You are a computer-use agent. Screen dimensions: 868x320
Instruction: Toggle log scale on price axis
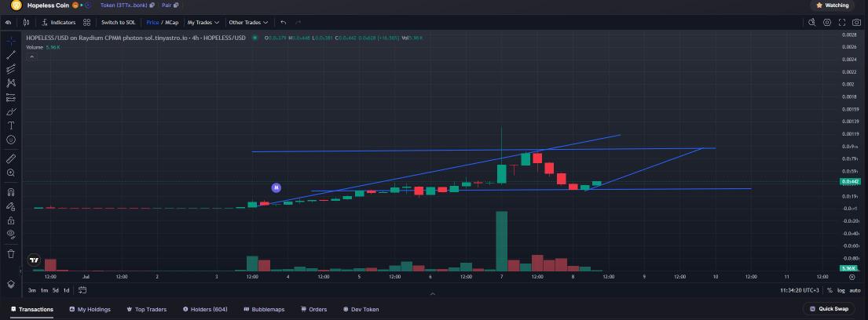(x=841, y=290)
